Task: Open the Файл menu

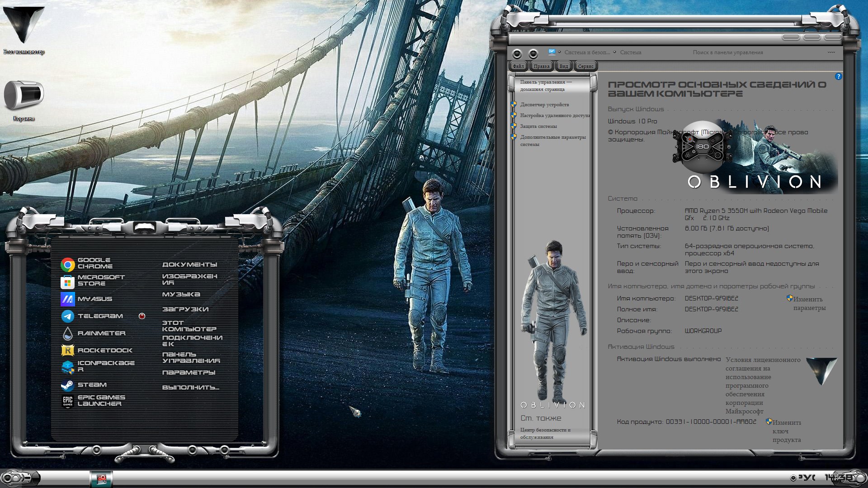Action: pyautogui.click(x=519, y=66)
